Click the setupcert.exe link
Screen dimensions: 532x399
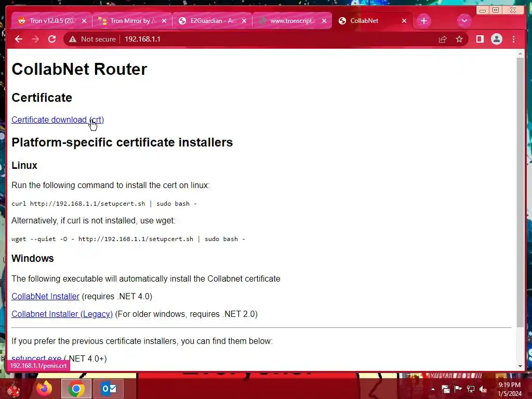tap(36, 358)
